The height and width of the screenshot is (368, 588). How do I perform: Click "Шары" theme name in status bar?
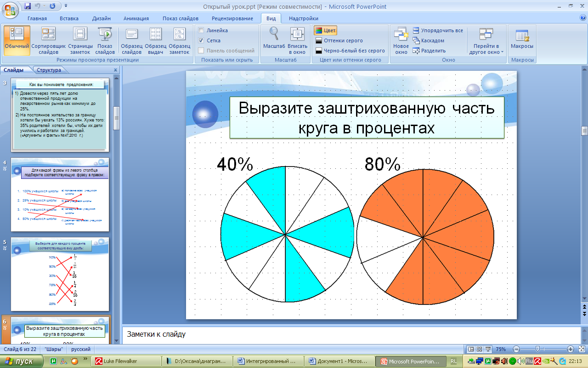click(x=54, y=349)
